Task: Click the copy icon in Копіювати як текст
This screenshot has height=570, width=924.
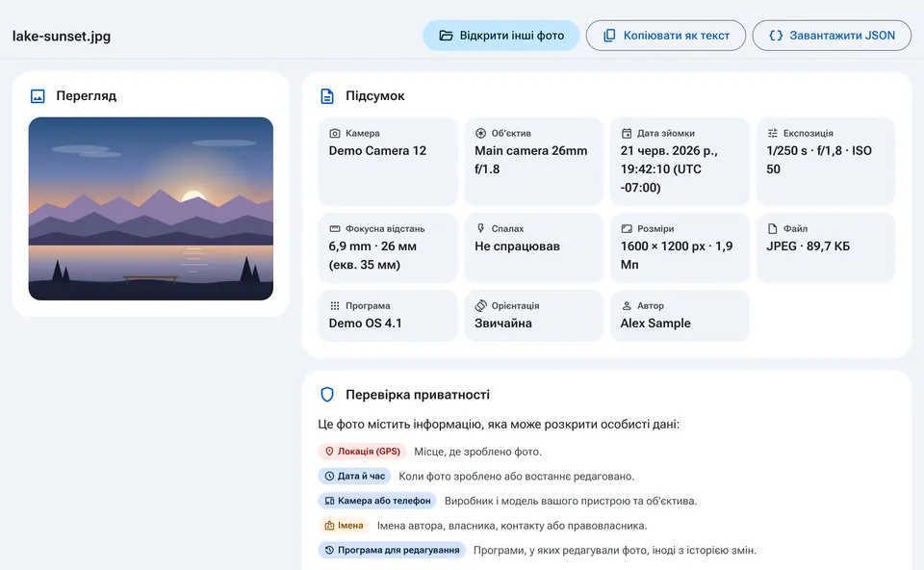Action: click(x=609, y=36)
